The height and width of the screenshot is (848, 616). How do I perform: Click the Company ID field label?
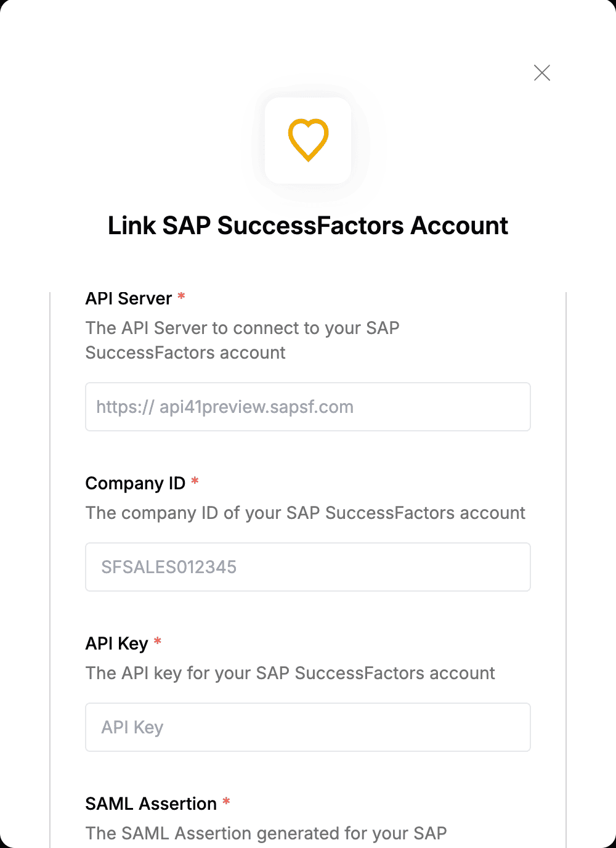point(136,483)
